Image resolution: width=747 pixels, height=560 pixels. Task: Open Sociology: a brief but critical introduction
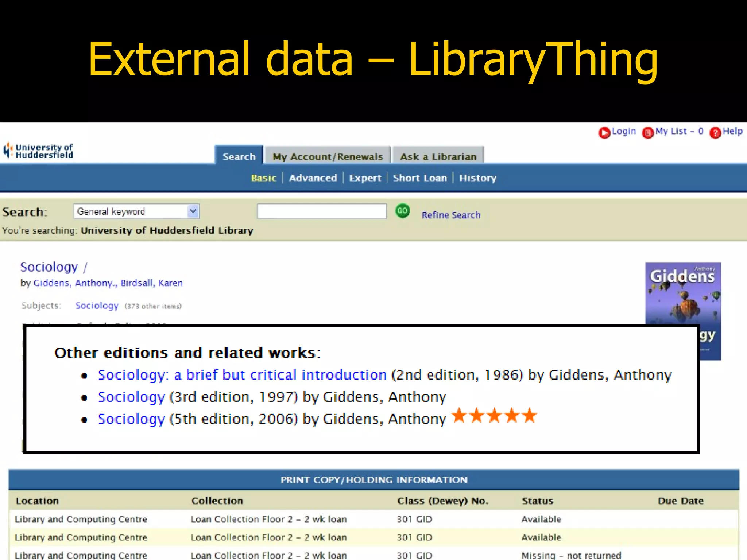tap(242, 375)
